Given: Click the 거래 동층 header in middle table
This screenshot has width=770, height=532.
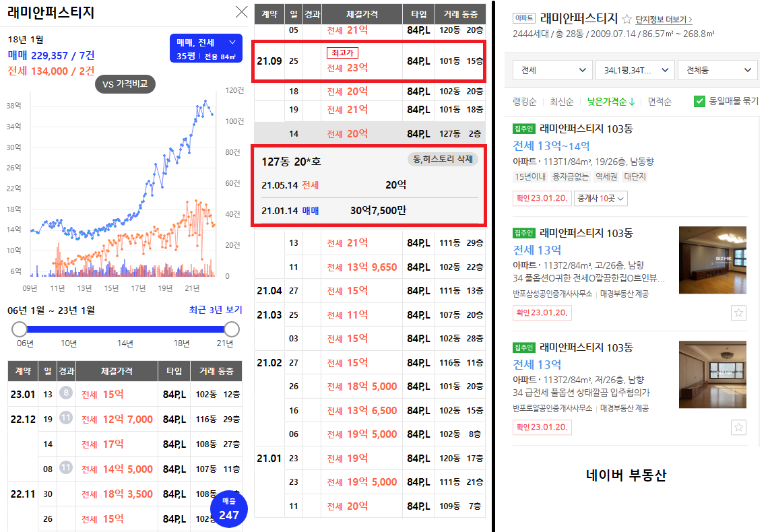Looking at the screenshot, I should (x=460, y=14).
